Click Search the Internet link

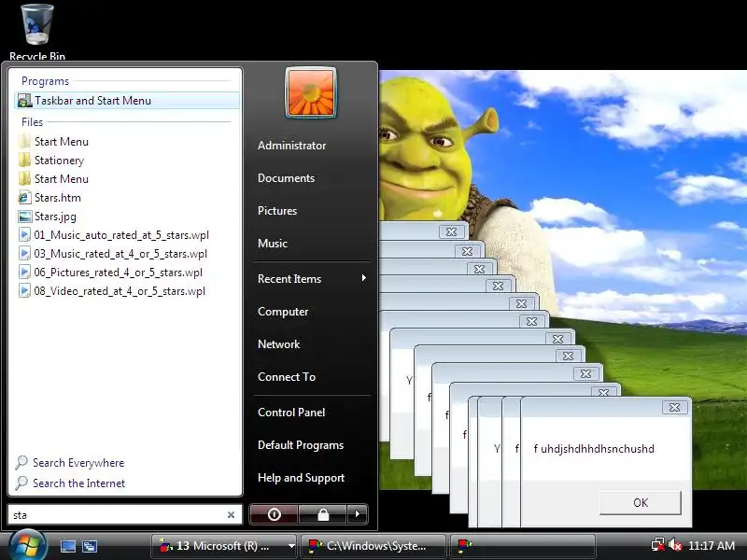[x=78, y=483]
